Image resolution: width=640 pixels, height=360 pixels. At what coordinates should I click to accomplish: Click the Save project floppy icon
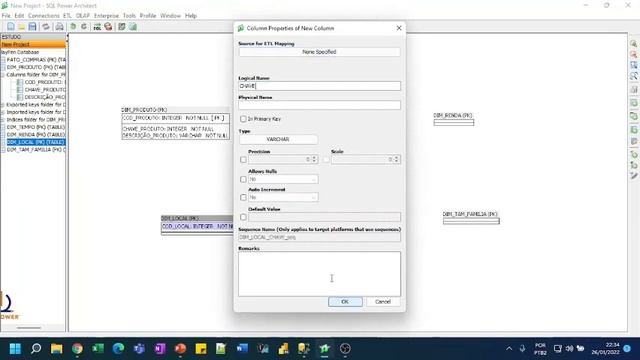(x=32, y=27)
